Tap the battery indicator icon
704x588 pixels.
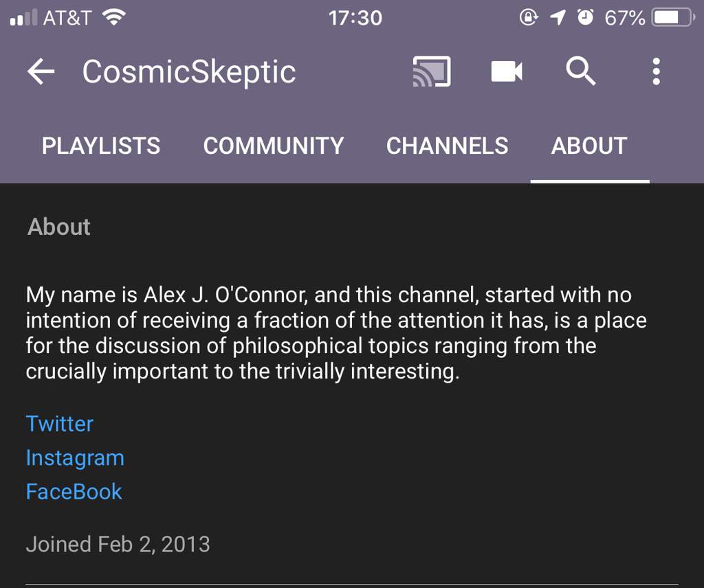[673, 18]
